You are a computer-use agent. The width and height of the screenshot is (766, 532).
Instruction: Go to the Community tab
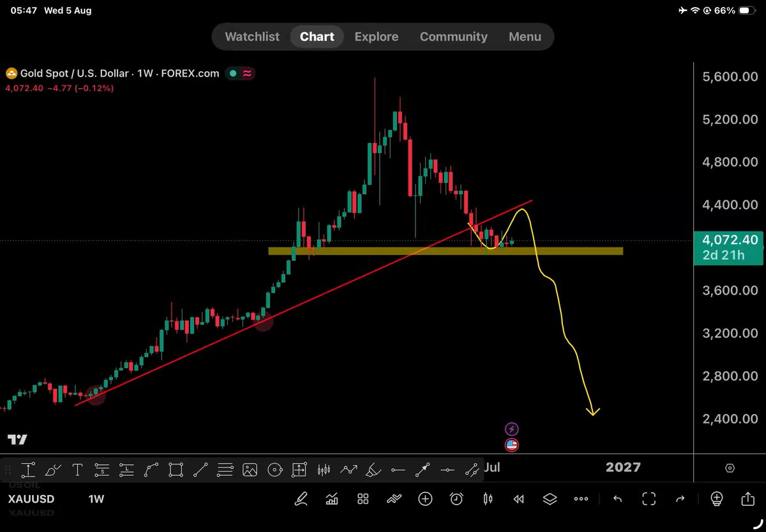(x=453, y=36)
